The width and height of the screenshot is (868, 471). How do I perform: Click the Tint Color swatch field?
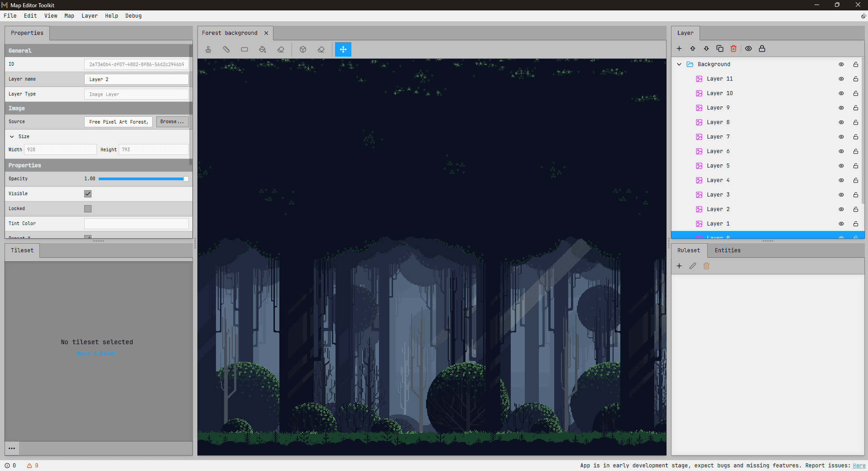coord(136,224)
